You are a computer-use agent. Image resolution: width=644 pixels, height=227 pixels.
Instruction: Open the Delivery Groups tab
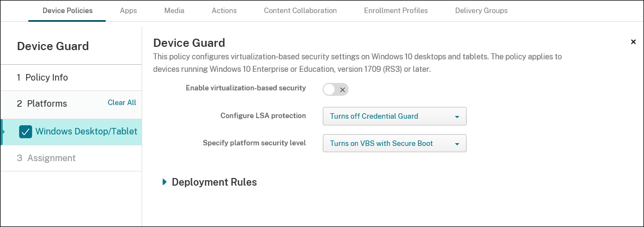click(481, 11)
